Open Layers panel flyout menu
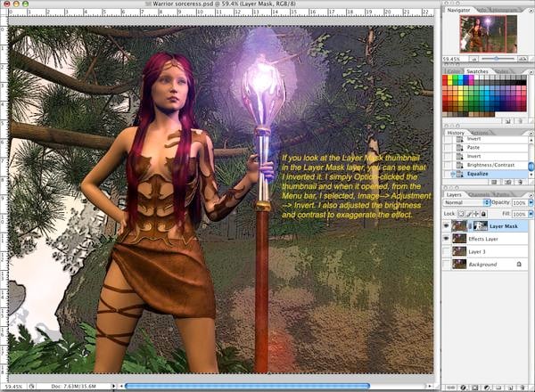Viewport: 535px width, 392px height. click(x=531, y=195)
